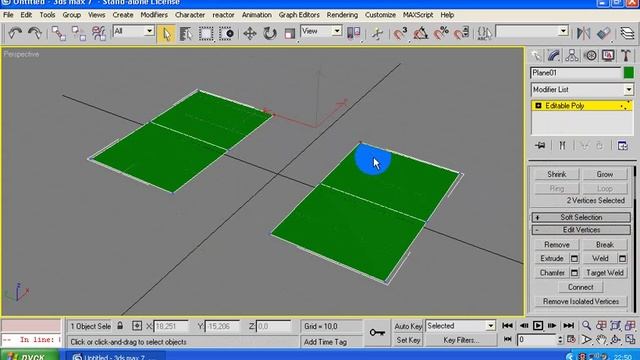
Task: Open the Weld settings box
Action: [x=622, y=258]
